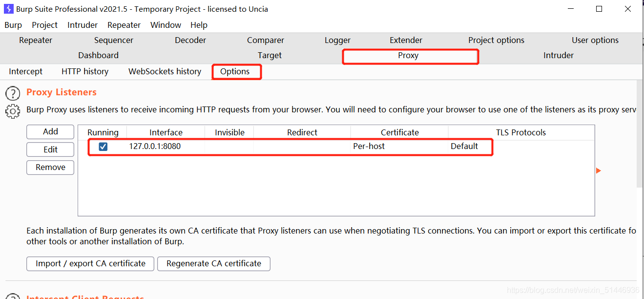Image resolution: width=644 pixels, height=299 pixels.
Task: Click the Remove listener button
Action: point(50,167)
